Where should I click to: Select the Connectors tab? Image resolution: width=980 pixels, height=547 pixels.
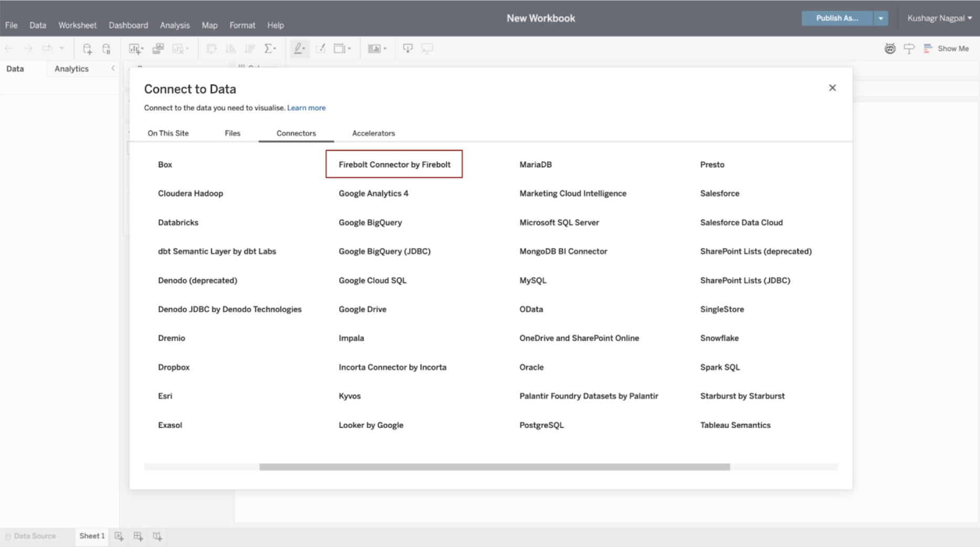pos(296,133)
